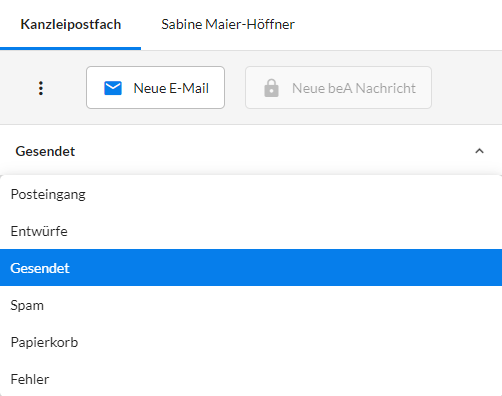Select Papierkorb from the folder list
The width and height of the screenshot is (502, 396).
251,342
